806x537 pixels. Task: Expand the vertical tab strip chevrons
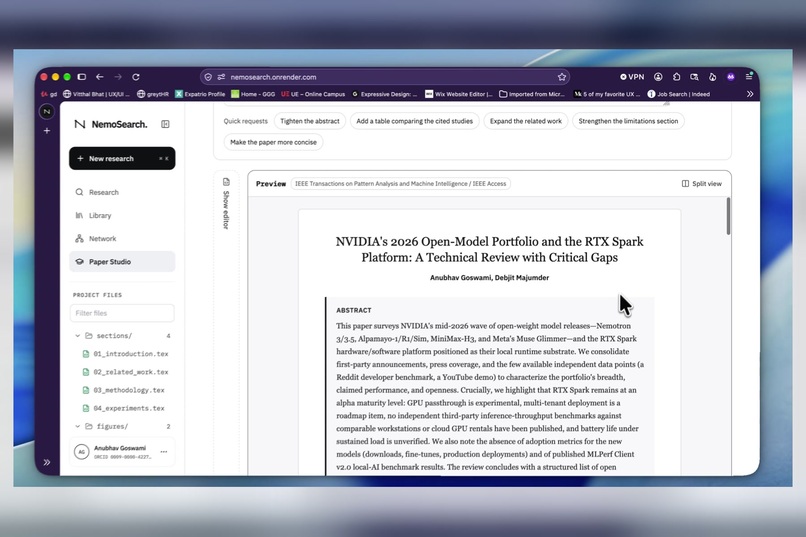pyautogui.click(x=47, y=462)
